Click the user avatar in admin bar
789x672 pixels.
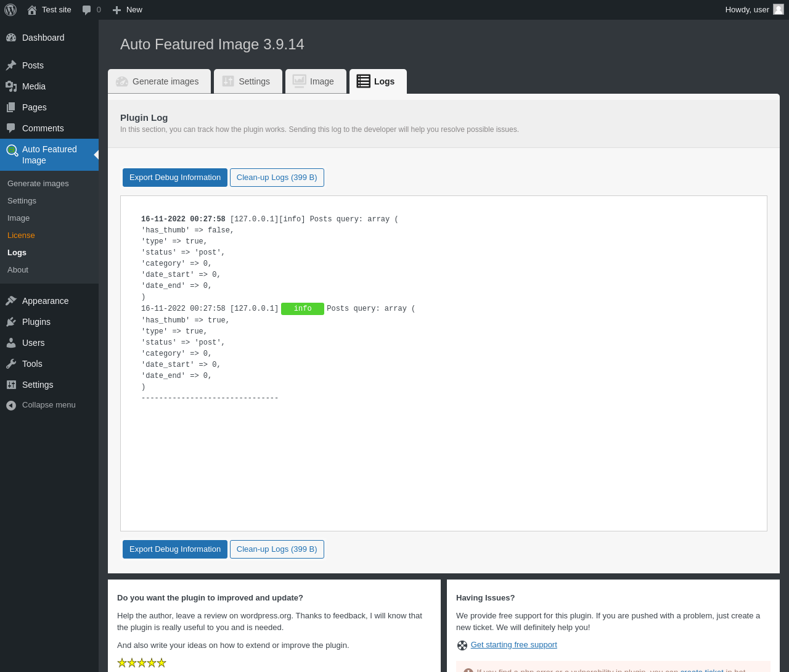pos(779,9)
